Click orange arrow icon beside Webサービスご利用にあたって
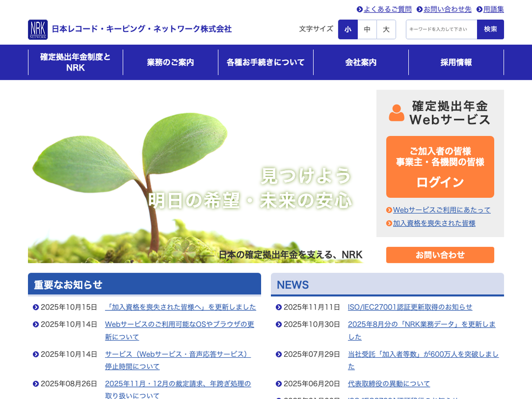The width and height of the screenshot is (532, 399). [x=389, y=210]
